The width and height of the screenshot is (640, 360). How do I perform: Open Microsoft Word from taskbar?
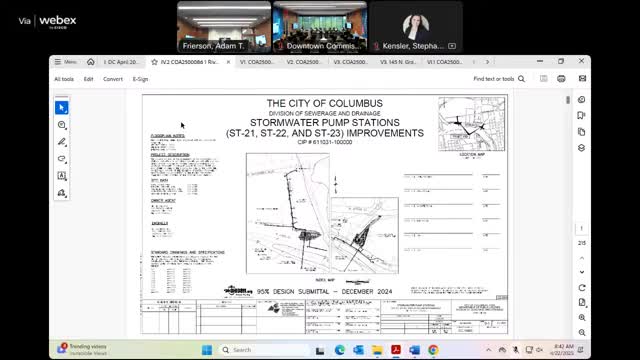415,350
